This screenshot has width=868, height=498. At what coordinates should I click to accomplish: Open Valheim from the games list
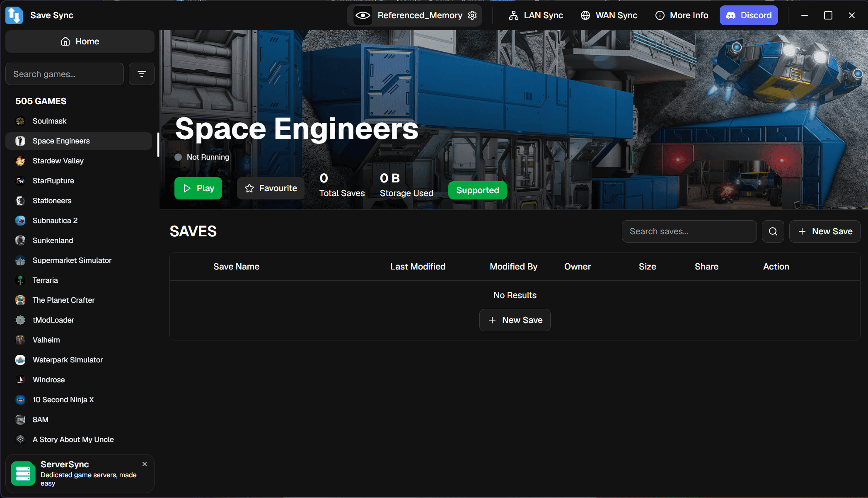click(x=79, y=340)
